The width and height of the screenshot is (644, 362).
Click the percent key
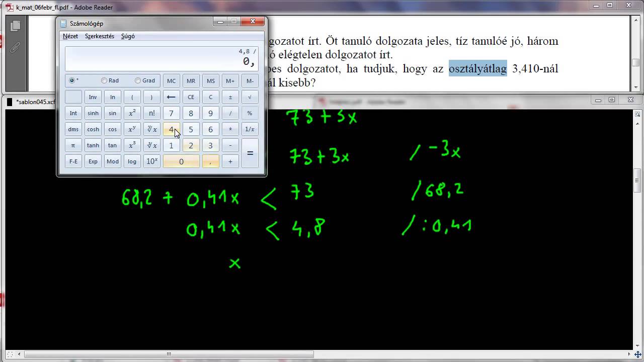[250, 113]
